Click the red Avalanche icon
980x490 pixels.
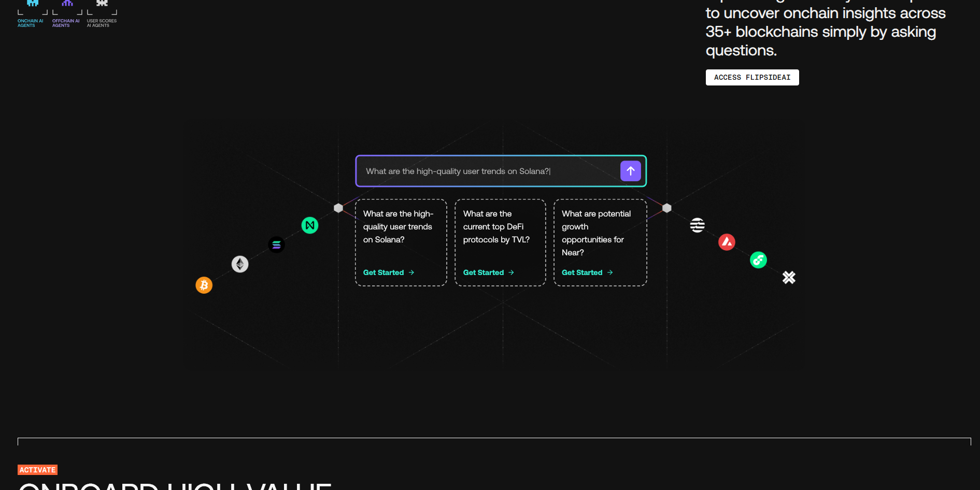point(727,242)
